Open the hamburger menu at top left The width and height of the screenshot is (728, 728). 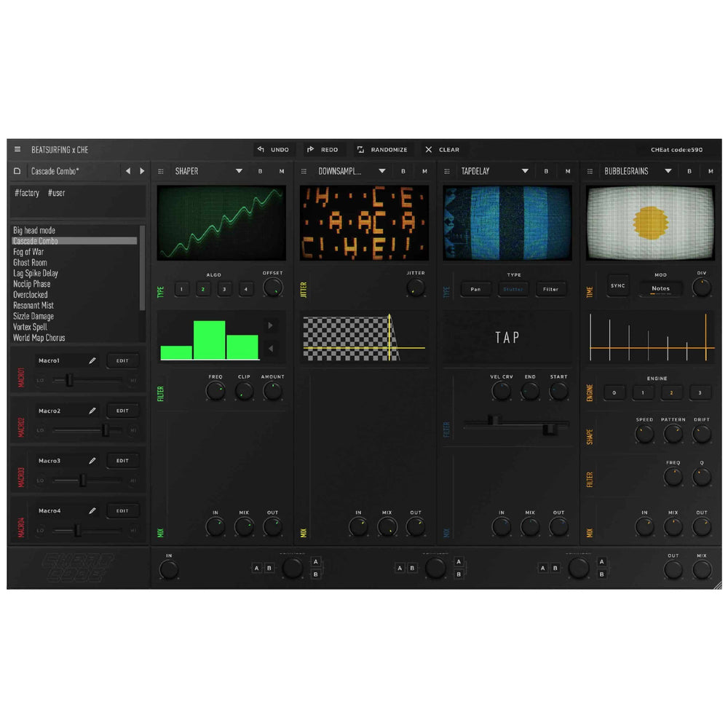pyautogui.click(x=17, y=149)
